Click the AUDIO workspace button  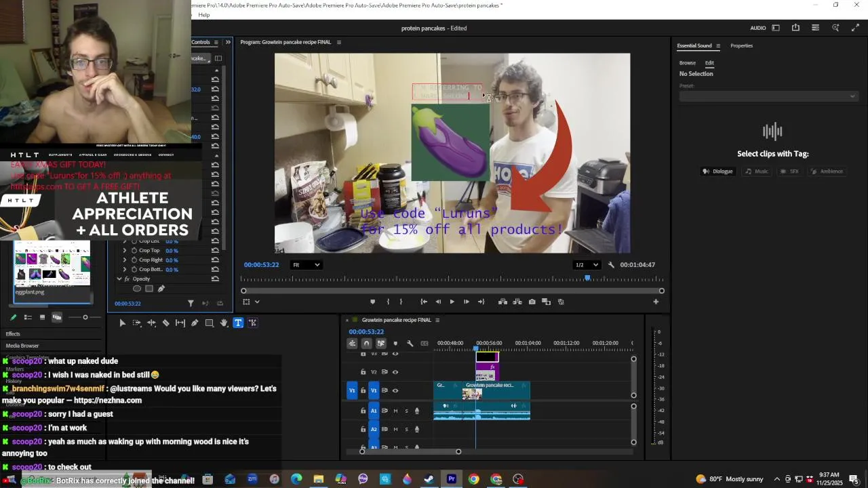coord(758,28)
